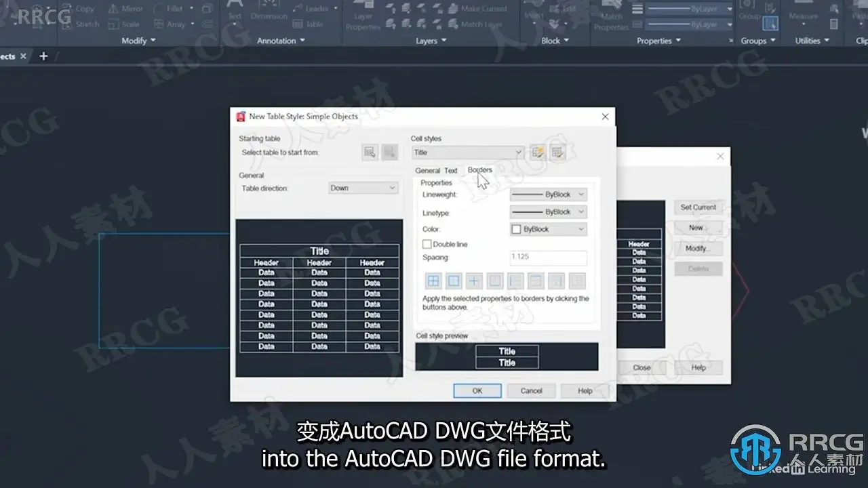
Task: Expand the Modify ribbon panel
Action: point(138,41)
